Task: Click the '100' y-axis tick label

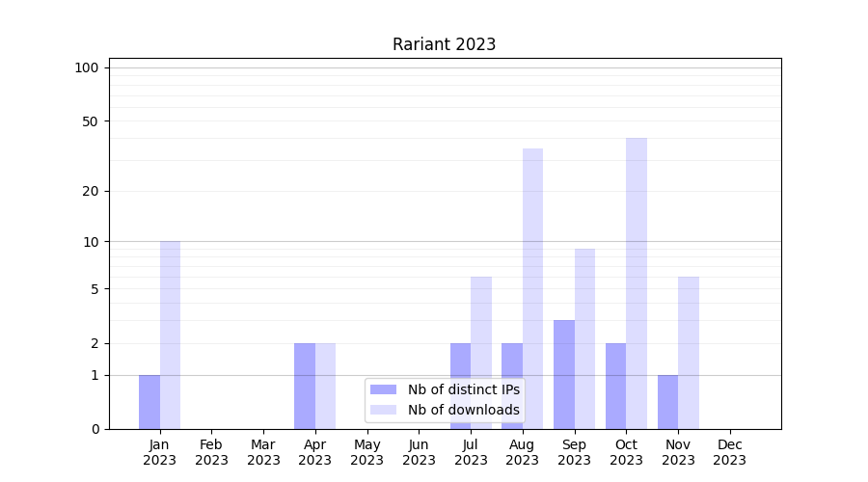Action: click(87, 67)
